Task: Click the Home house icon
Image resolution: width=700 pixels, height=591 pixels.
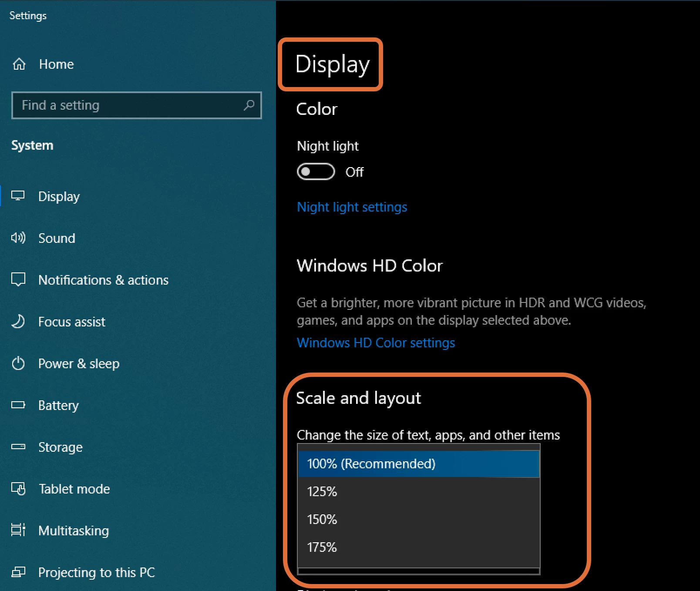Action: pyautogui.click(x=19, y=64)
